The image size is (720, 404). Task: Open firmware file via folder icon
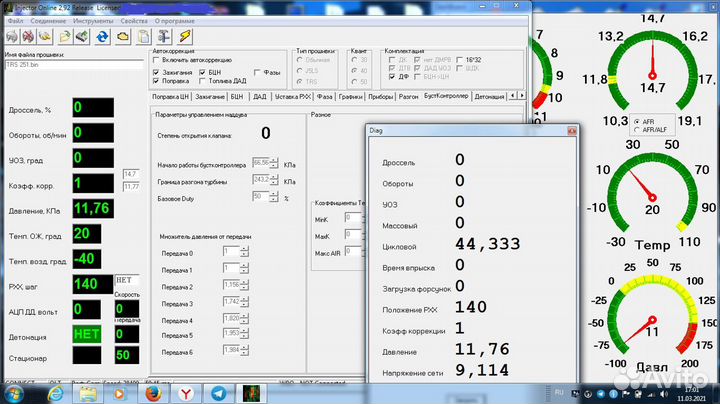click(x=65, y=36)
